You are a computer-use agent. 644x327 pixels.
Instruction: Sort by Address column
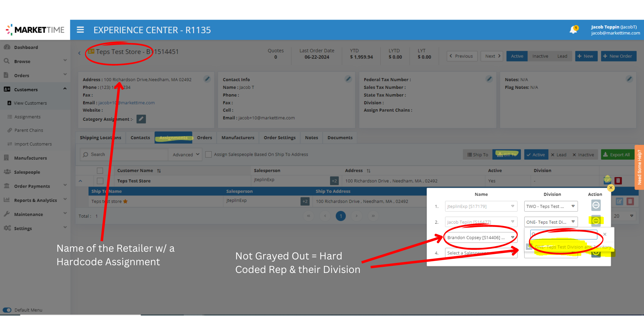tap(369, 171)
